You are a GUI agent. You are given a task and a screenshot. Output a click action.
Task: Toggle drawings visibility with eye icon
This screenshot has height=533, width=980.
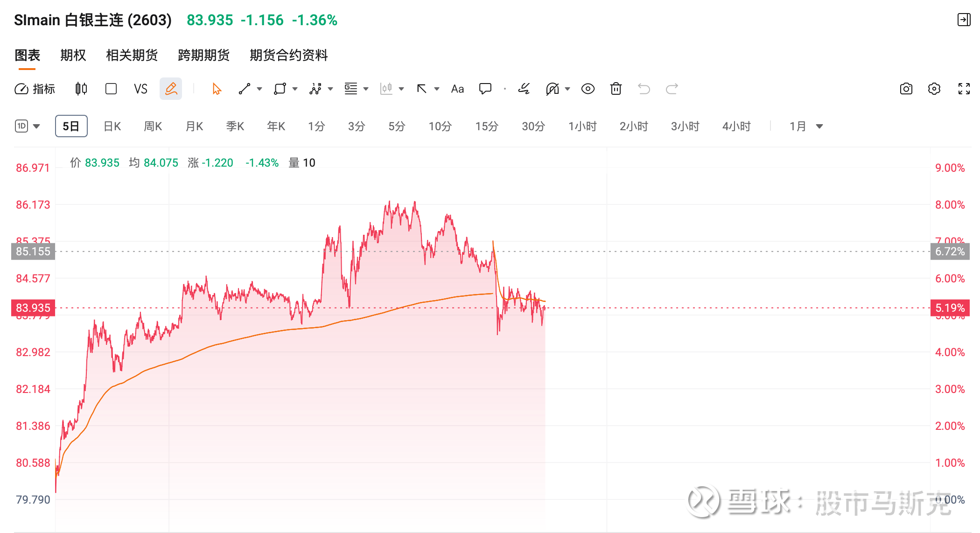tap(588, 89)
